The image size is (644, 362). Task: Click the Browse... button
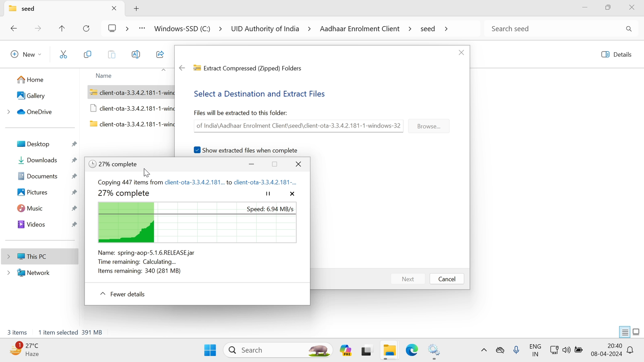(x=429, y=126)
